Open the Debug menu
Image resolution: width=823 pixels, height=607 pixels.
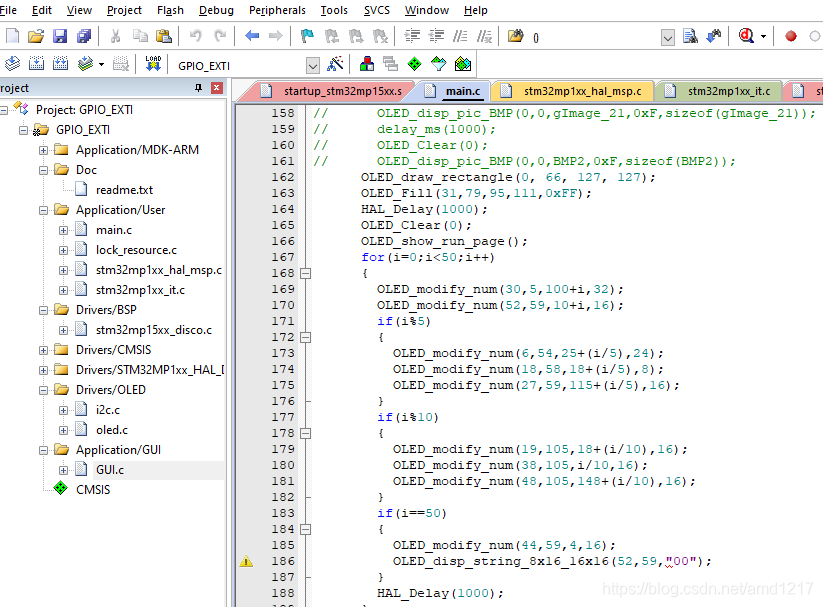[216, 10]
